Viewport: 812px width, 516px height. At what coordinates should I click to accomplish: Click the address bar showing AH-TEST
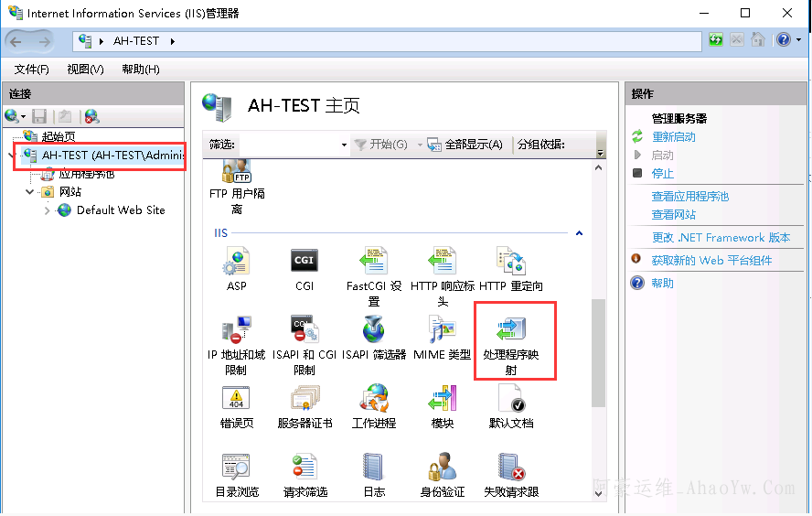pos(384,41)
